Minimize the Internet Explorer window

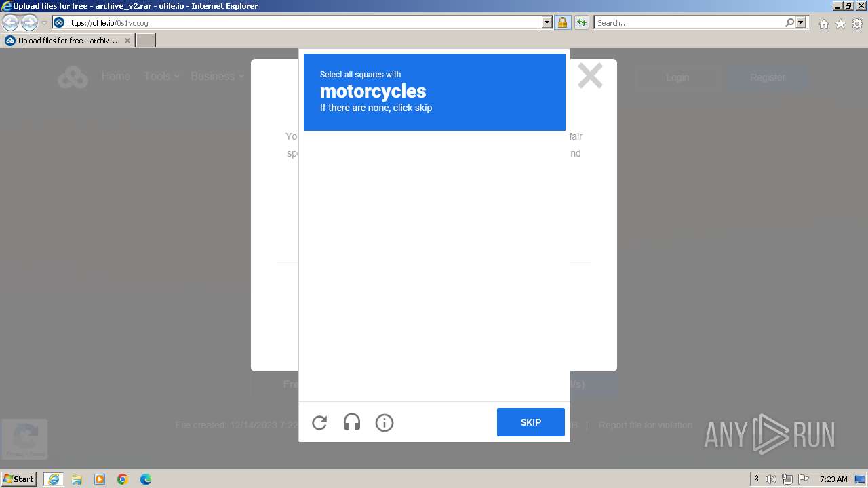[x=838, y=6]
